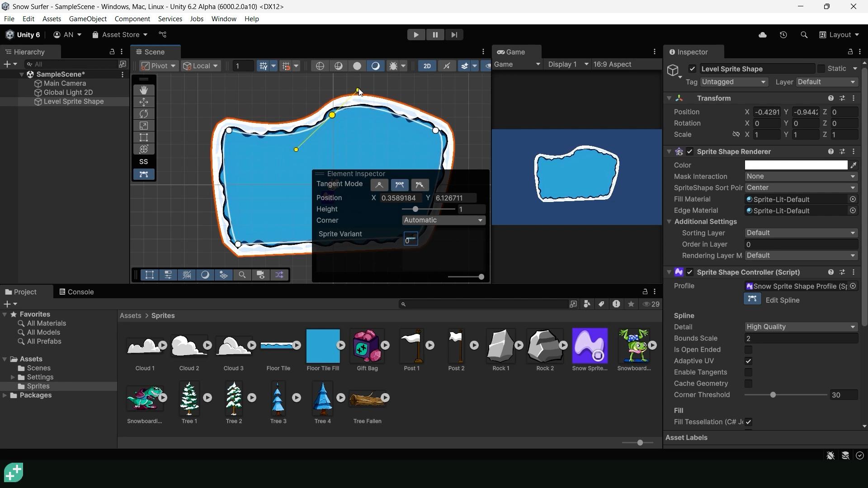Enable the Is Open Ended checkbox
This screenshot has width=868, height=488.
(748, 350)
